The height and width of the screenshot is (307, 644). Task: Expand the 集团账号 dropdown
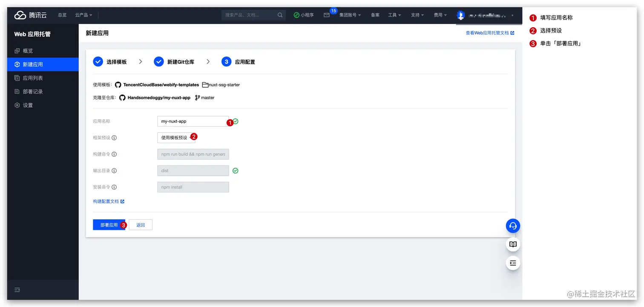(350, 15)
